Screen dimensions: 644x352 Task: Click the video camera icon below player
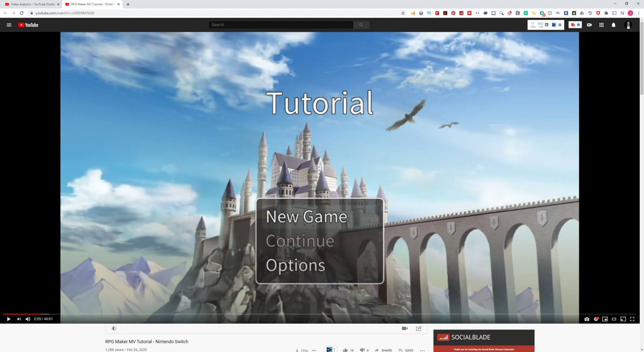[405, 328]
